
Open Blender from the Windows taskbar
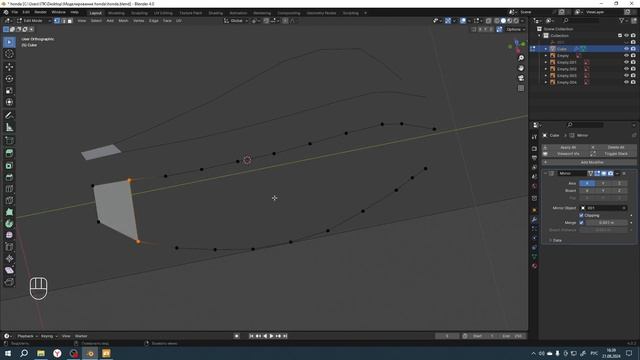90,353
